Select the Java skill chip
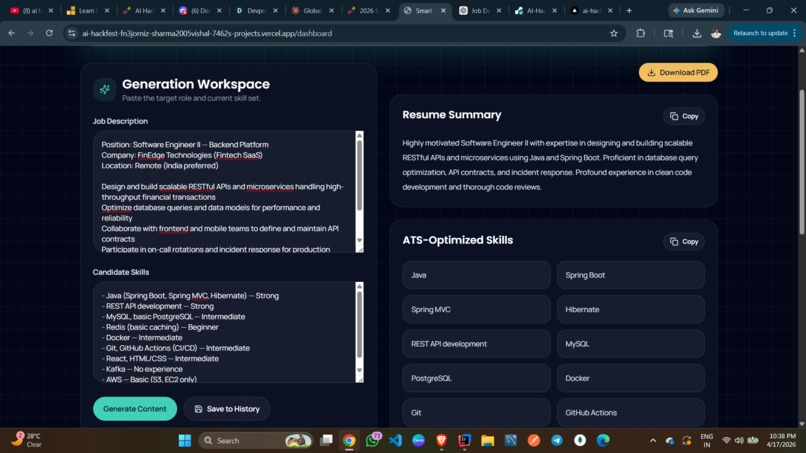The image size is (806, 453). (477, 275)
